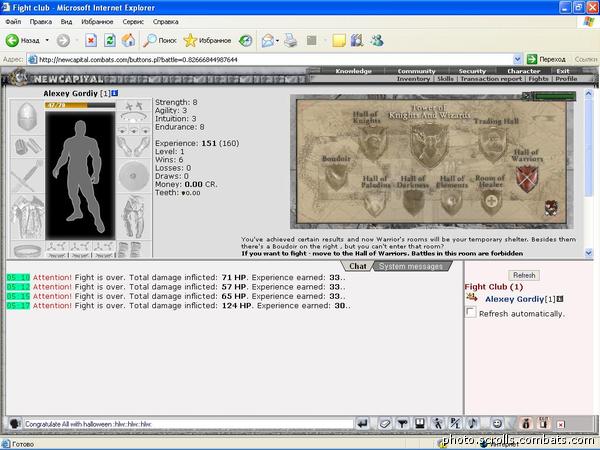Open the Hall of Darkness shield
This screenshot has width=600, height=450.
click(413, 203)
